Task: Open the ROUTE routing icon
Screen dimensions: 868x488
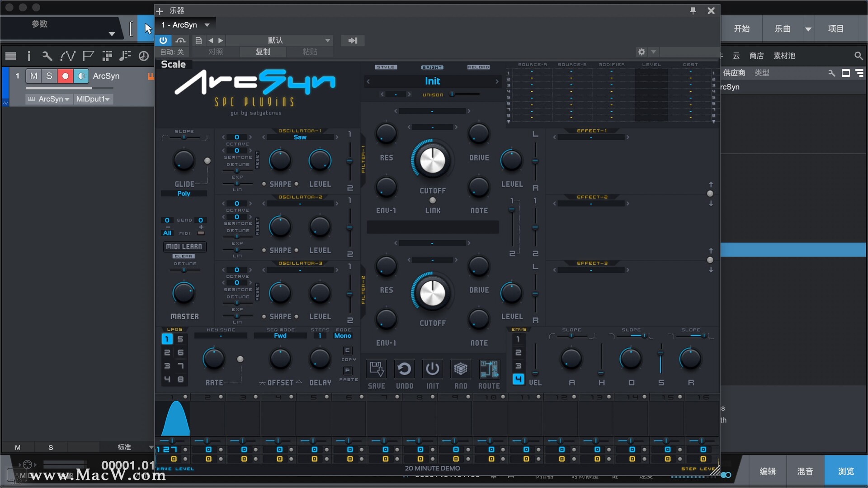Action: pyautogui.click(x=489, y=369)
